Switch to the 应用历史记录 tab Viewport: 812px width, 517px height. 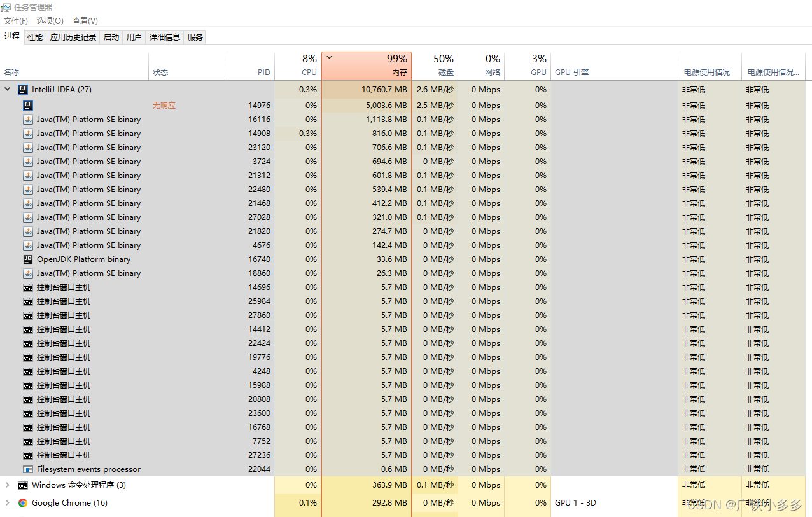(x=73, y=37)
